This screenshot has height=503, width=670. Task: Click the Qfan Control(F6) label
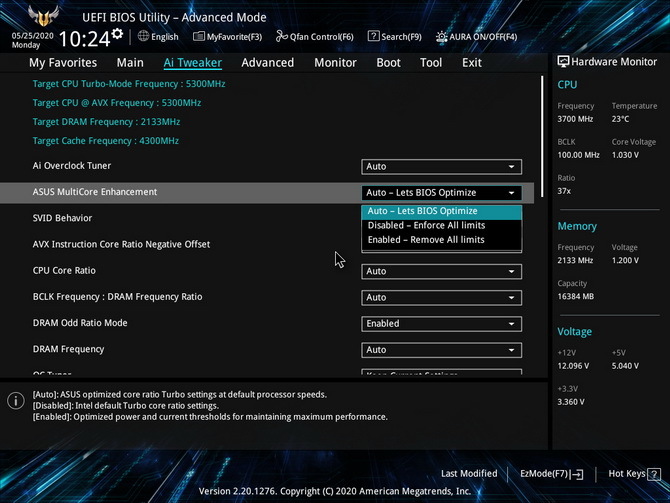322,37
